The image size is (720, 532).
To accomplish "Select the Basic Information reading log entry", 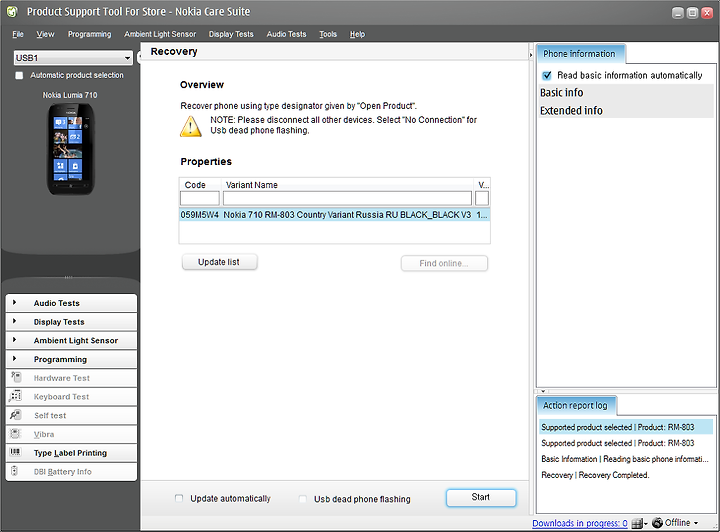I will tap(626, 459).
